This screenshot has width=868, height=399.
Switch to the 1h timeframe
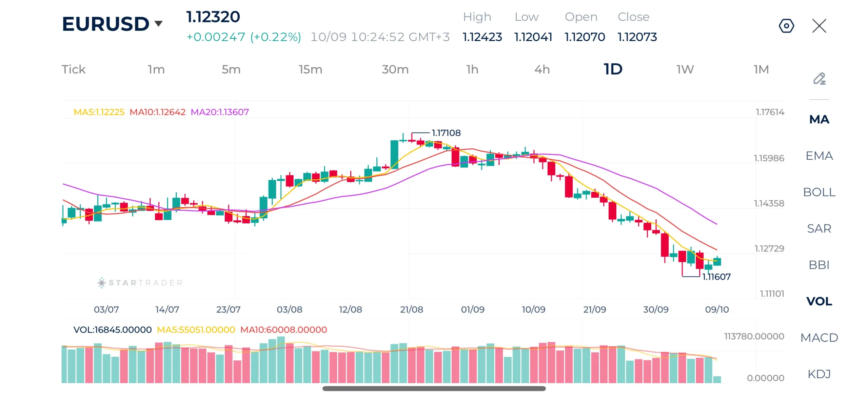click(x=472, y=69)
